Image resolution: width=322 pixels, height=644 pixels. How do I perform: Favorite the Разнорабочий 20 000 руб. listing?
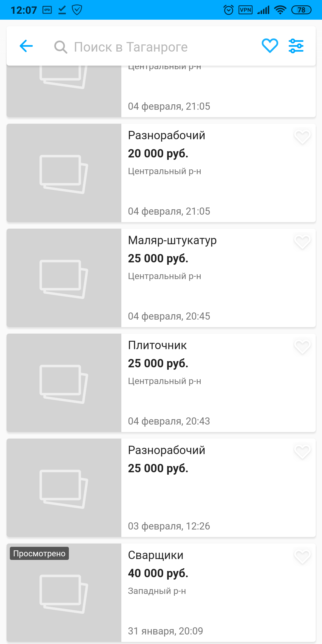(x=302, y=137)
